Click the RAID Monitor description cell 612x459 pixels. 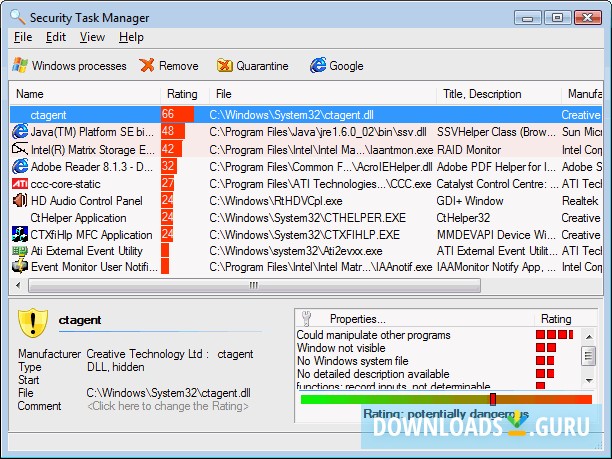pyautogui.click(x=469, y=149)
